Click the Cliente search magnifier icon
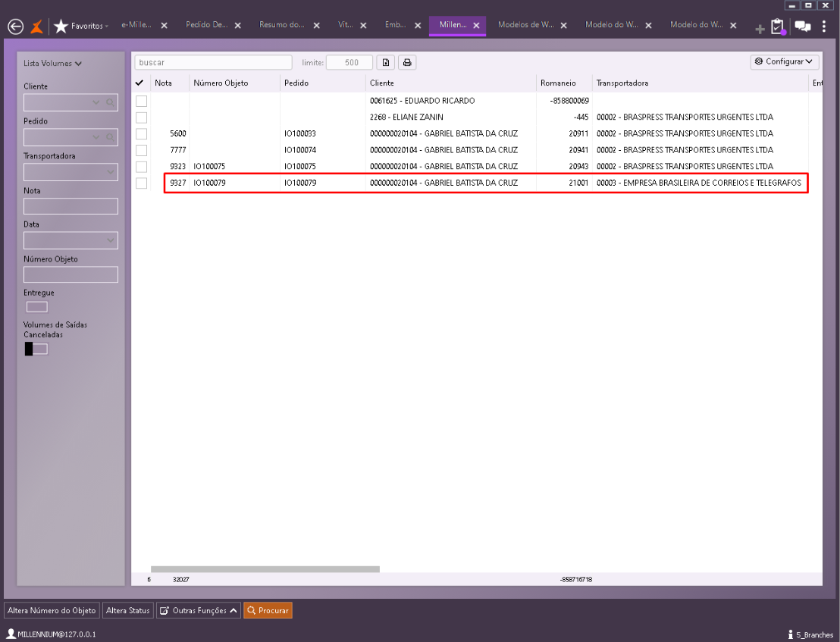 (110, 102)
